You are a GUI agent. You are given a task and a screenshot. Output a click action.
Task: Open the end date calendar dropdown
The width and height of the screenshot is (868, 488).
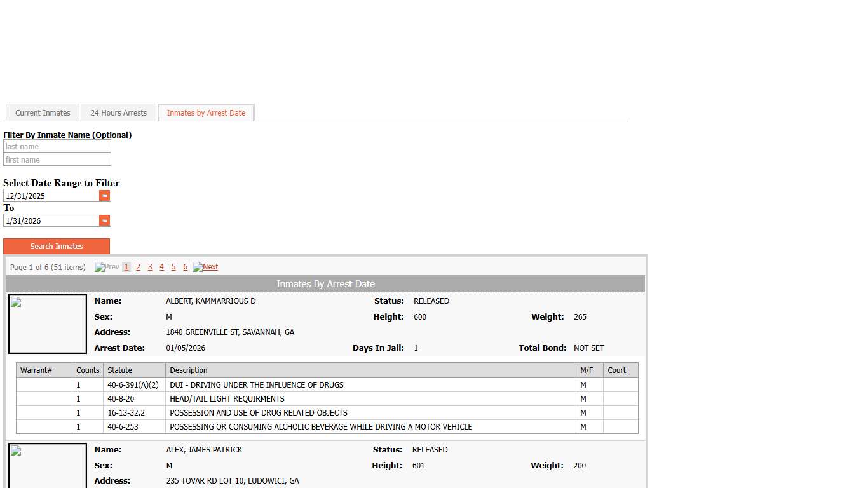105,220
